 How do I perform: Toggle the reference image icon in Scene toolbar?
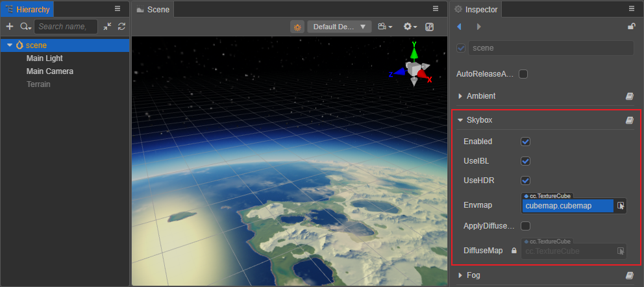coord(429,27)
